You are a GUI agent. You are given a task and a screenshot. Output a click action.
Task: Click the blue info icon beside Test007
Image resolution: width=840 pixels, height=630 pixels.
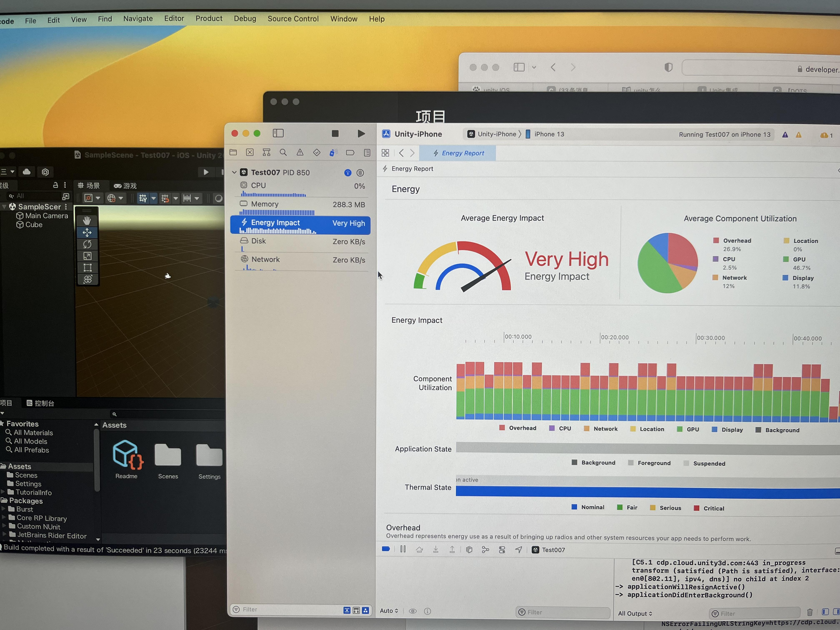[x=347, y=173]
